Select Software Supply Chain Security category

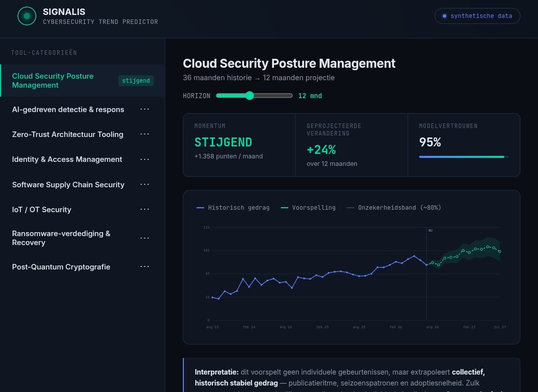tap(83, 184)
